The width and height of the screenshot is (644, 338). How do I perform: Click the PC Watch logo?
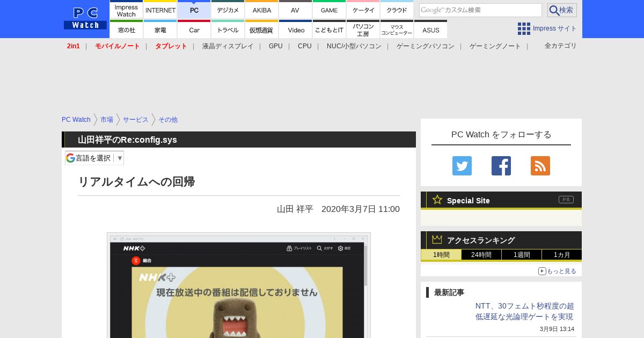(x=85, y=19)
